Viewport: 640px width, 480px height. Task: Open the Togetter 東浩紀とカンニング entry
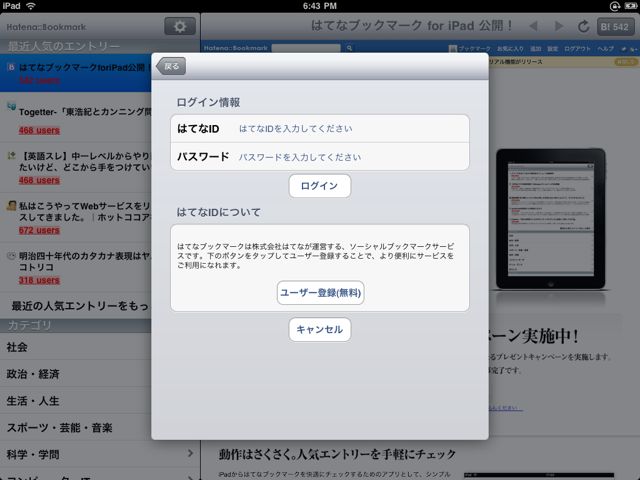76,119
